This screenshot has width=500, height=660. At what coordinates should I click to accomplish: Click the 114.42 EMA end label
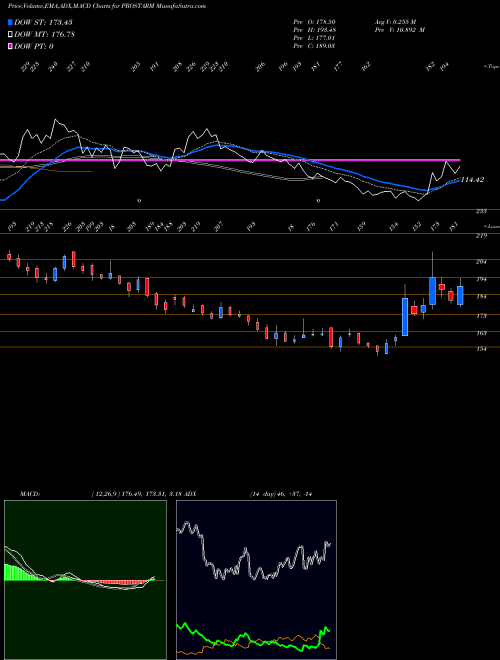click(x=472, y=180)
